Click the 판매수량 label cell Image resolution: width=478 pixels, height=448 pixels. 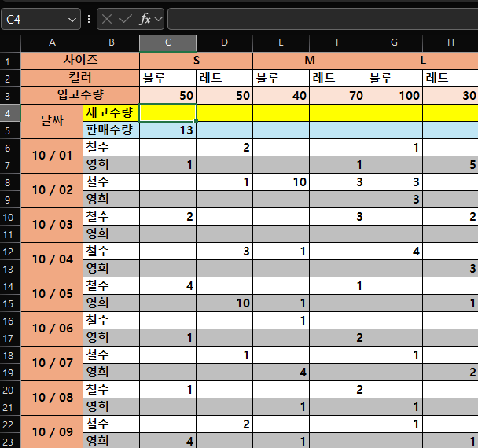tap(112, 130)
